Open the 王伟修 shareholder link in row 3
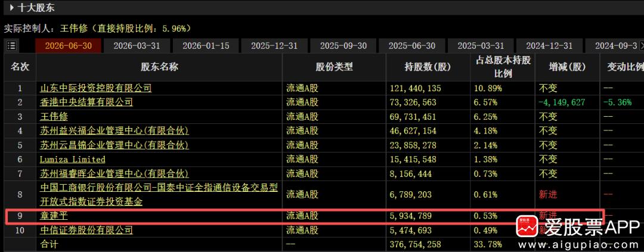 pyautogui.click(x=54, y=117)
